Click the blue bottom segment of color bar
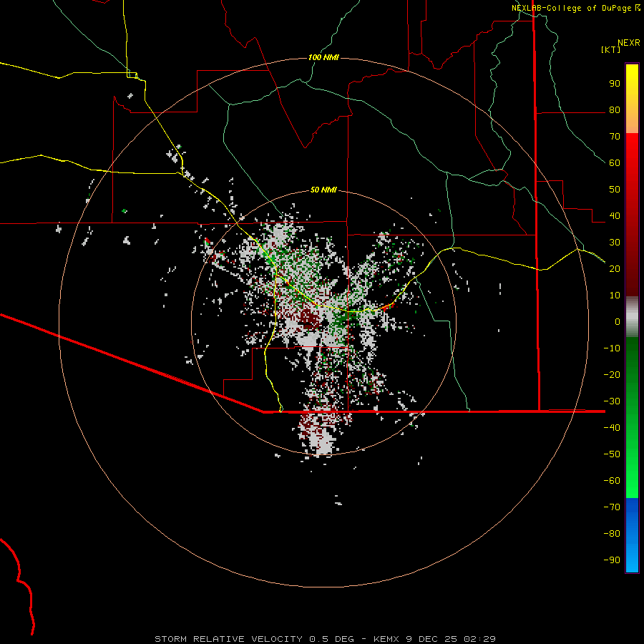The height and width of the screenshot is (644, 644). (x=632, y=535)
